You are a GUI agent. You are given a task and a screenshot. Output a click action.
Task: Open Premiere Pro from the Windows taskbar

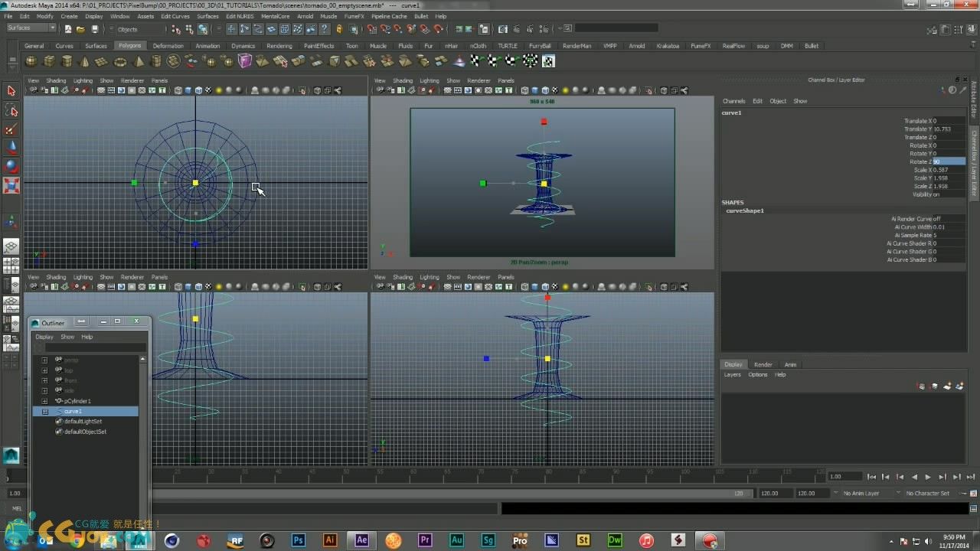pyautogui.click(x=425, y=540)
